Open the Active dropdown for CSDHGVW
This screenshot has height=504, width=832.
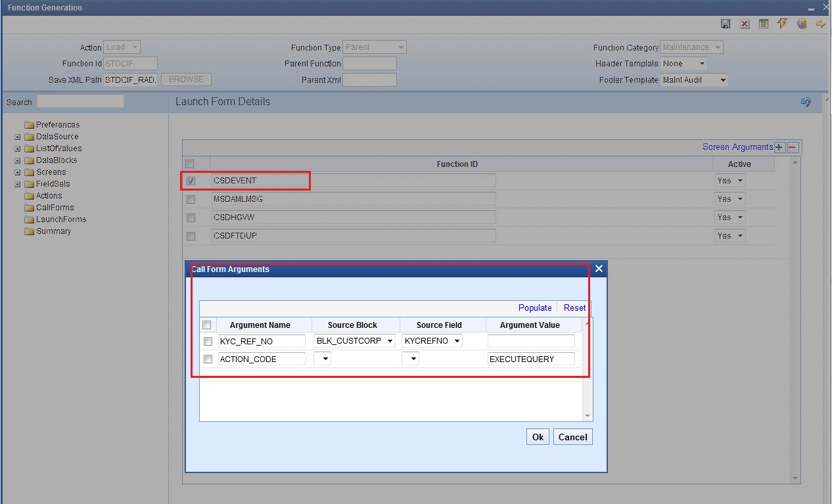pyautogui.click(x=730, y=218)
